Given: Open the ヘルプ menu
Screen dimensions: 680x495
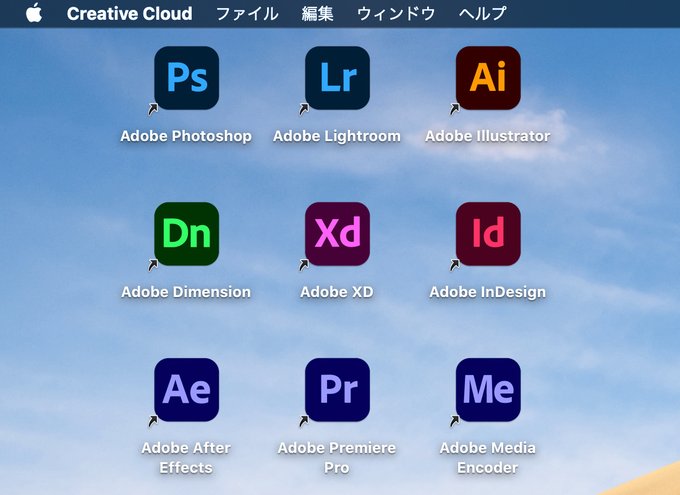Looking at the screenshot, I should coord(482,13).
